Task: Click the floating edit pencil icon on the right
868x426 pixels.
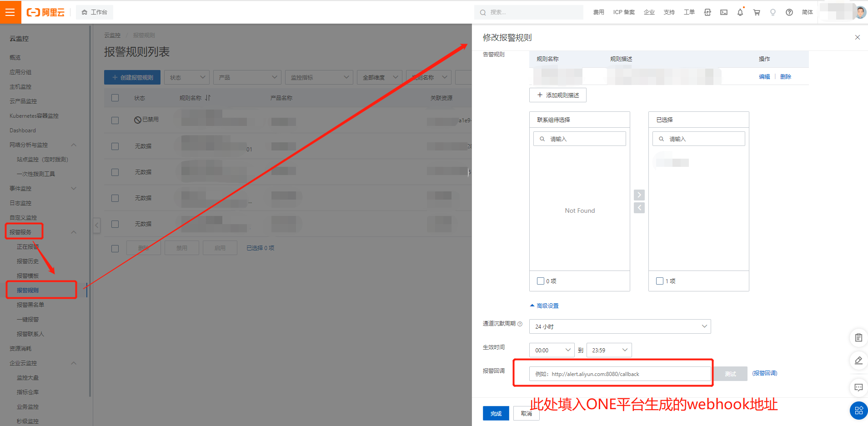Action: pyautogui.click(x=858, y=361)
